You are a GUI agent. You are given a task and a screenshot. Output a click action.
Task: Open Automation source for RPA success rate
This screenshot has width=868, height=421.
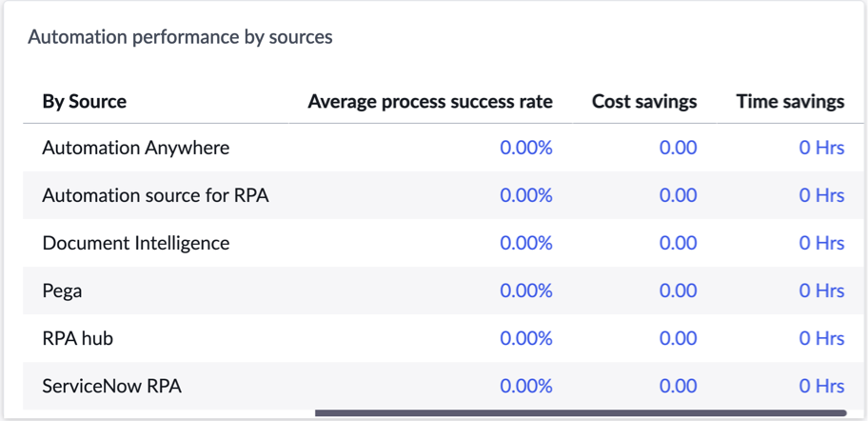[526, 195]
